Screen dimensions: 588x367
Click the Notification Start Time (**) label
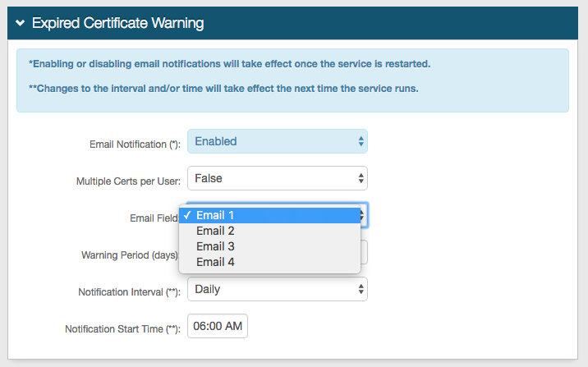coord(122,329)
